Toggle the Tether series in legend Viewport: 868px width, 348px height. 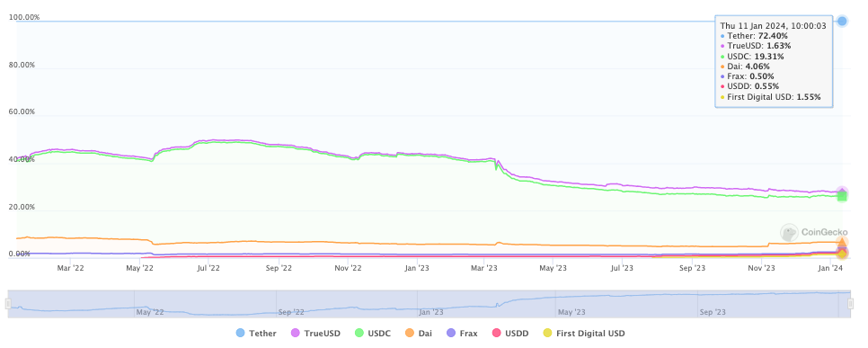256,333
